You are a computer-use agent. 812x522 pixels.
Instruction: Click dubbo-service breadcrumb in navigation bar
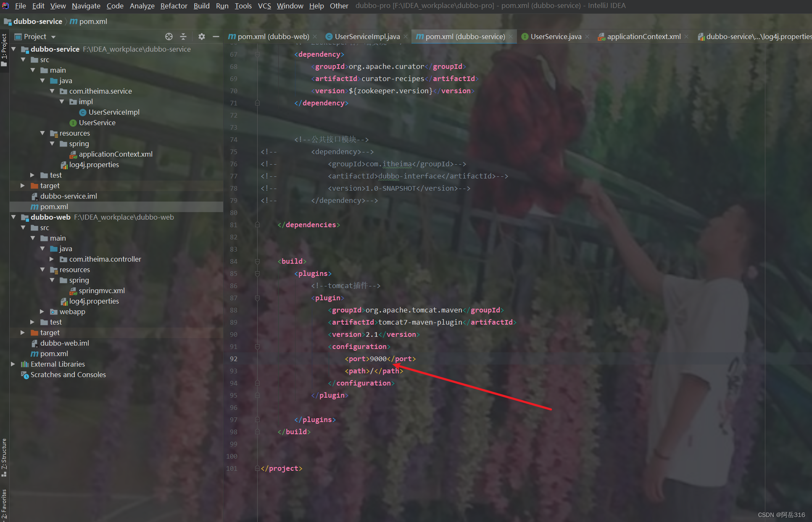[x=37, y=21]
